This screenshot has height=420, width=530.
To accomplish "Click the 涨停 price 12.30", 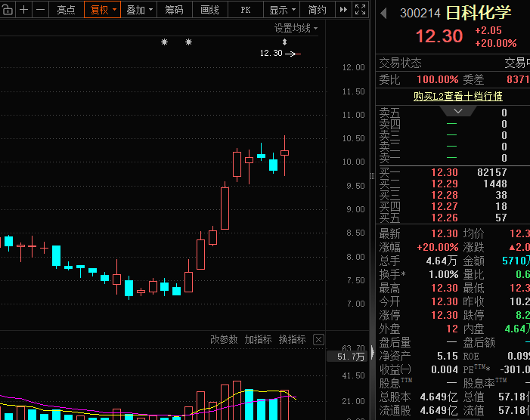I will coord(444,315).
